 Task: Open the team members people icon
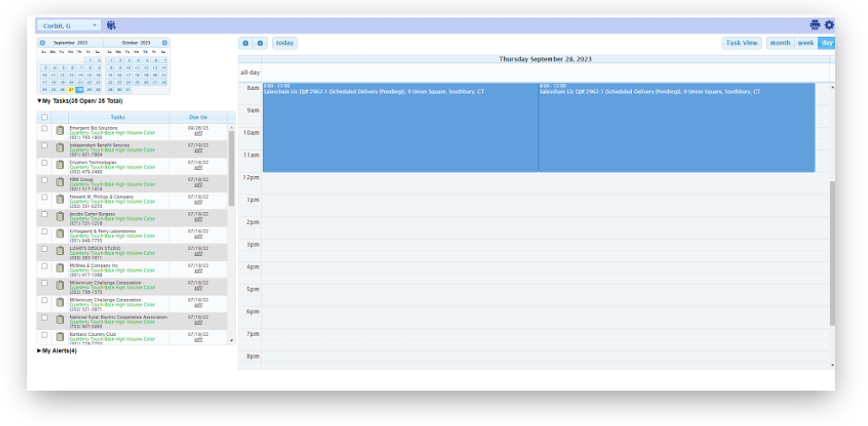111,25
